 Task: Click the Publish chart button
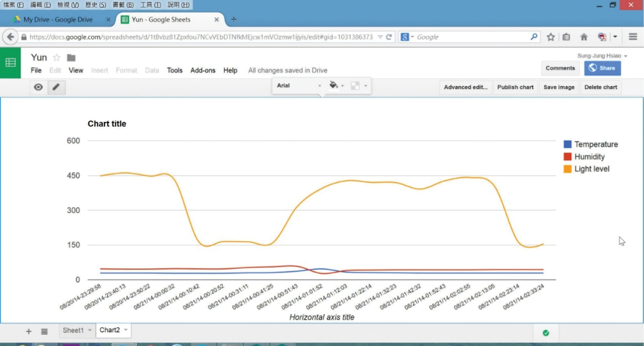point(515,87)
